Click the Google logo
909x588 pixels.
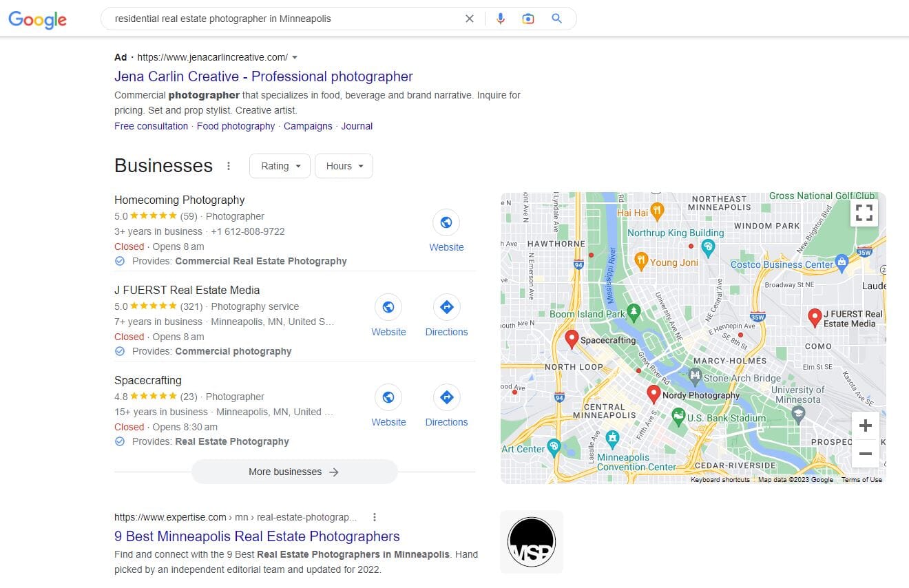37,20
